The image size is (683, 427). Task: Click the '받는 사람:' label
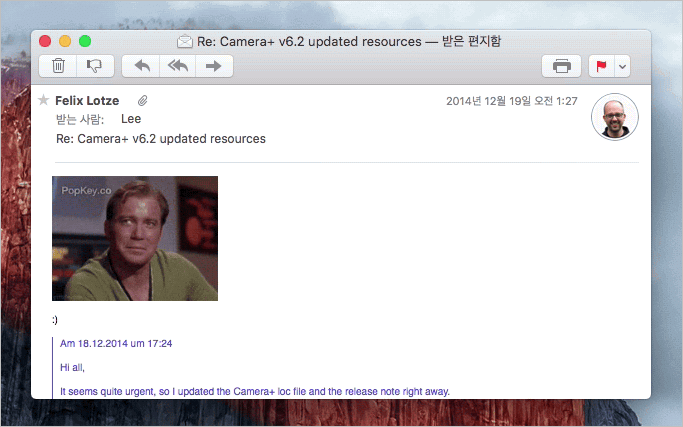click(x=80, y=119)
